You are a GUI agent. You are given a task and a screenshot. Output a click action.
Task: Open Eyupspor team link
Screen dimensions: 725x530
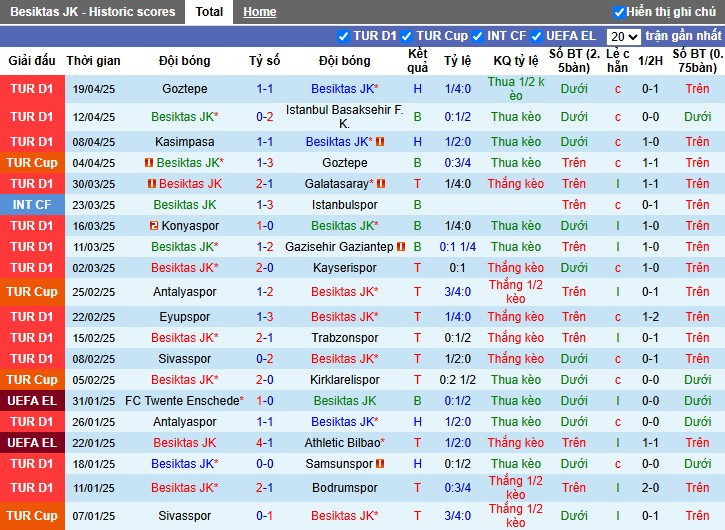point(184,317)
